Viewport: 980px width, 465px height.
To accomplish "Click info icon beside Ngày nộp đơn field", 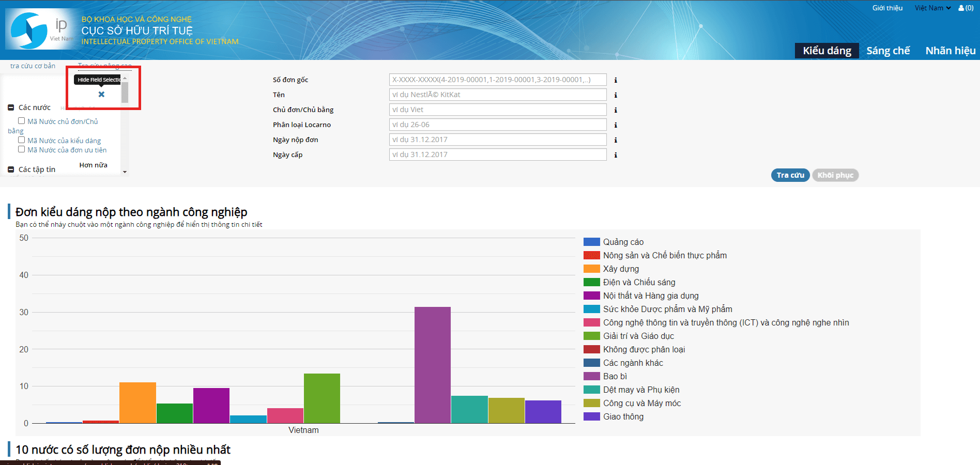I will [x=615, y=140].
